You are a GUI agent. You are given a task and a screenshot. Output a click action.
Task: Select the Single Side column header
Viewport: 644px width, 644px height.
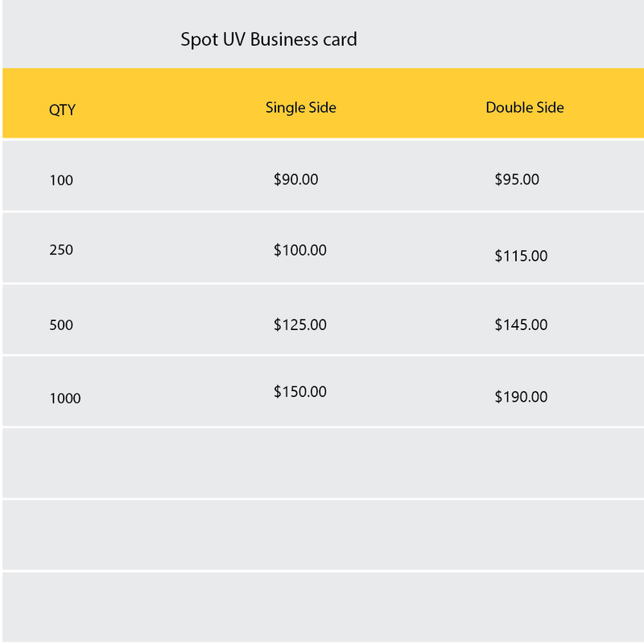tap(300, 107)
